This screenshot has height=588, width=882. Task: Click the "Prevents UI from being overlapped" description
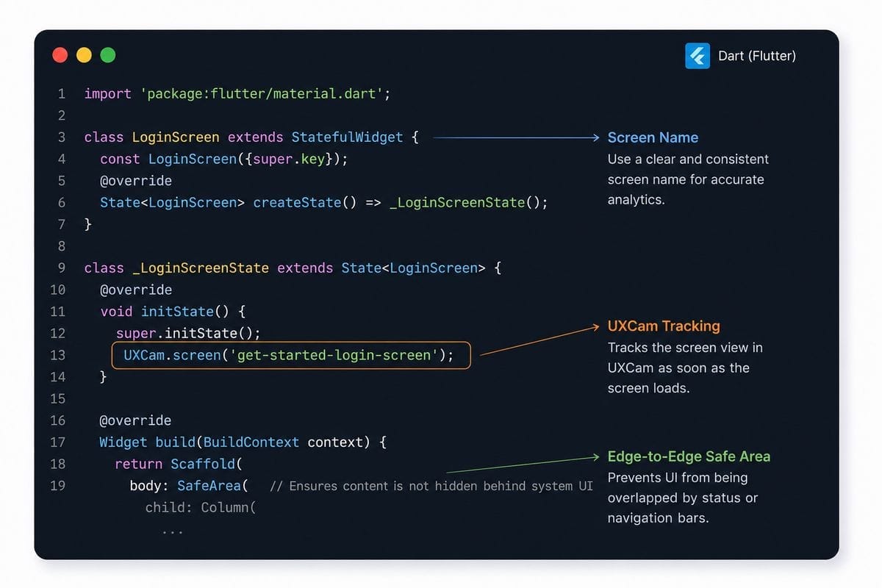click(x=682, y=498)
